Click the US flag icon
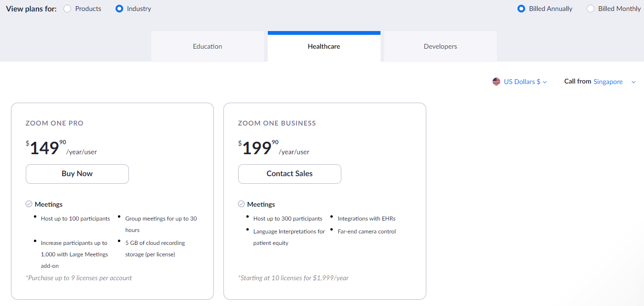The image size is (644, 306). point(496,82)
